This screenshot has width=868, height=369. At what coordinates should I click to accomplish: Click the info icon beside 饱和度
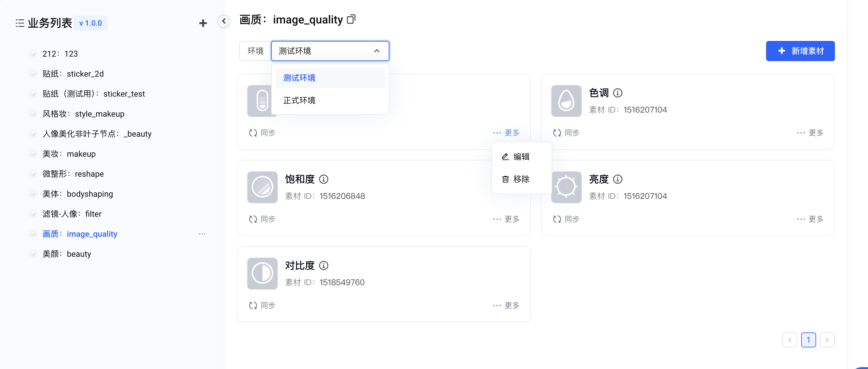click(x=323, y=179)
